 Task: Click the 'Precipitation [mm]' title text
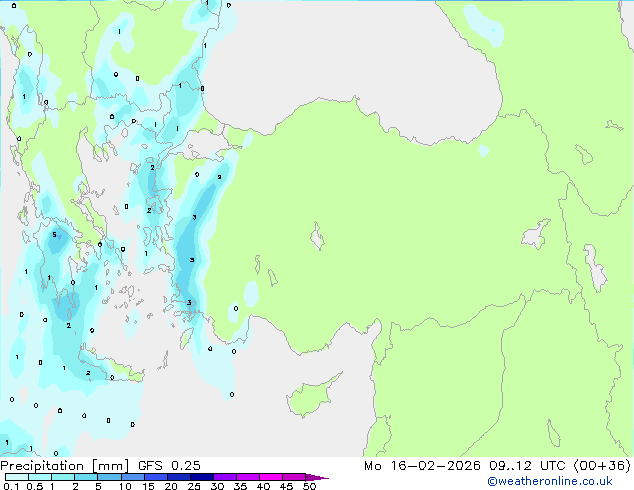64,466
